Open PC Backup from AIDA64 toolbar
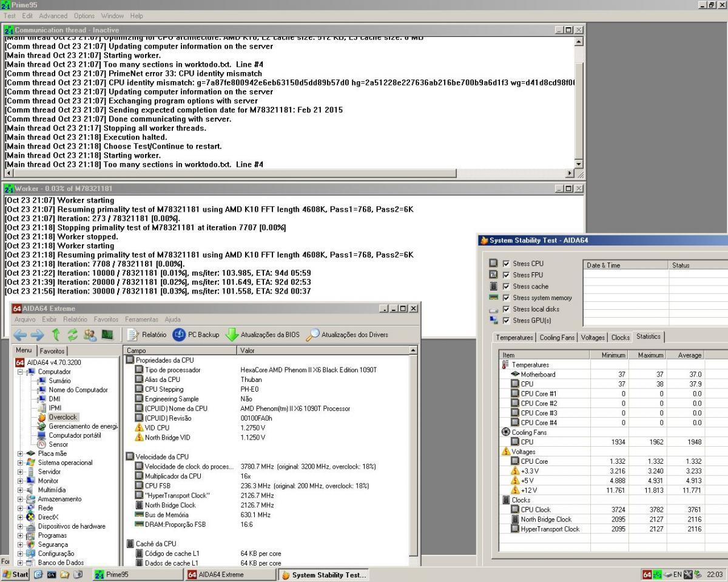Screen dimensions: 728x582 point(196,335)
